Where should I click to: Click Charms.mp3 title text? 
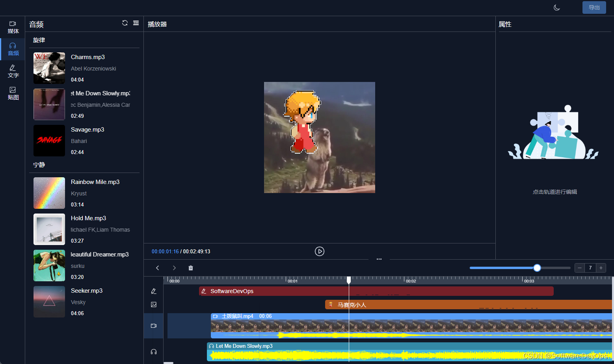click(x=88, y=57)
